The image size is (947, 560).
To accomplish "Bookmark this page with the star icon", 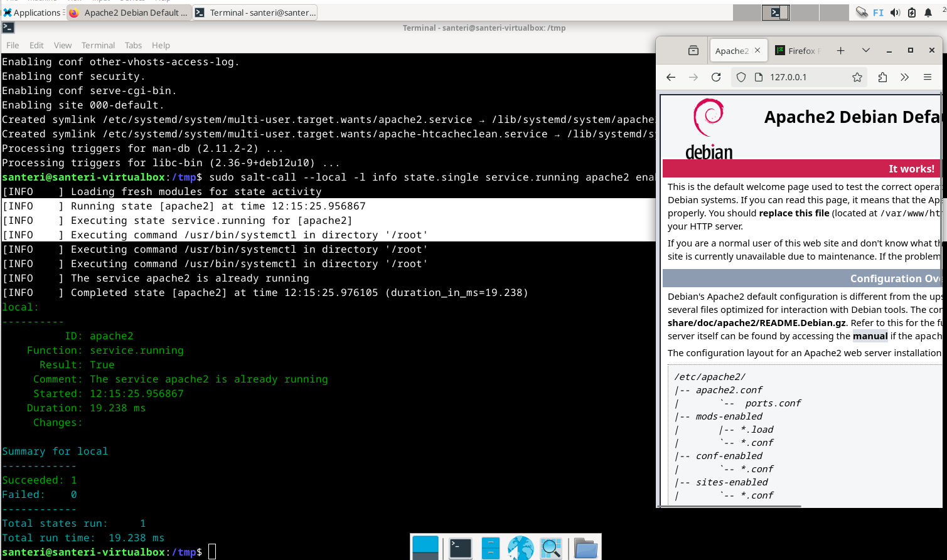I will [857, 77].
